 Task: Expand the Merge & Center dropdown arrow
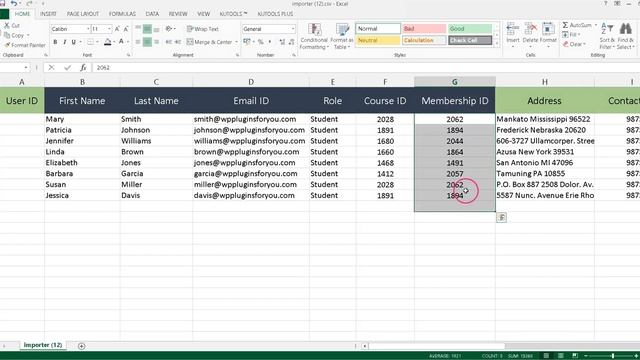click(x=236, y=42)
